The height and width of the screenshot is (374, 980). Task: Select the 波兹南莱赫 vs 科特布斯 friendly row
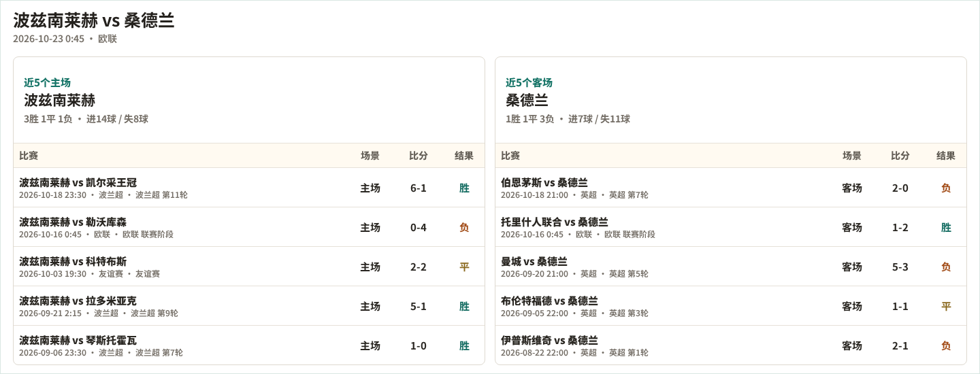tap(249, 267)
